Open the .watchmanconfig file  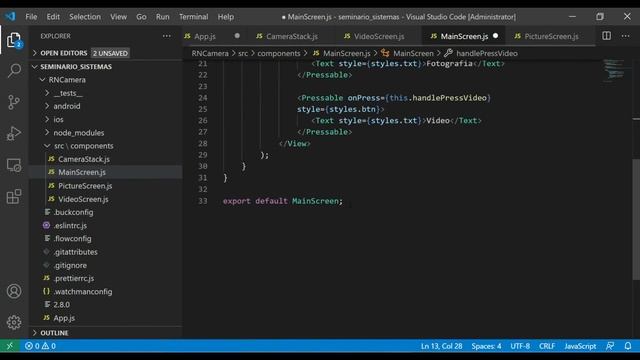(83, 291)
